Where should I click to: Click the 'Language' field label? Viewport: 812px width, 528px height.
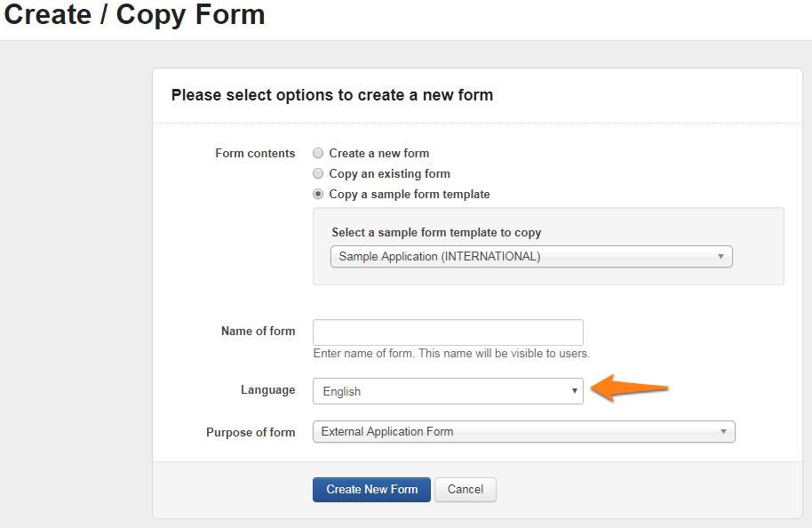(267, 390)
